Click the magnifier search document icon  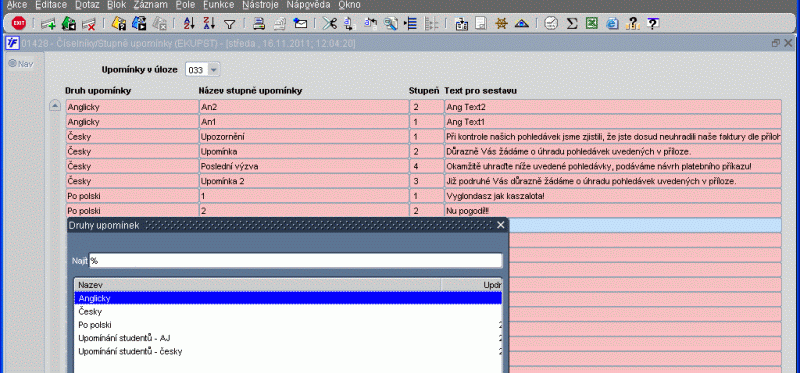[x=391, y=23]
